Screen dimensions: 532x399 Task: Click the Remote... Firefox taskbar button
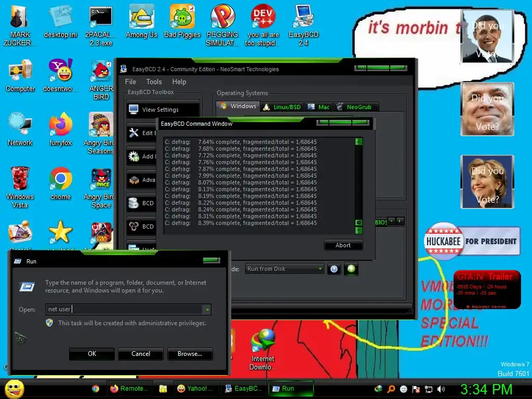[129, 389]
